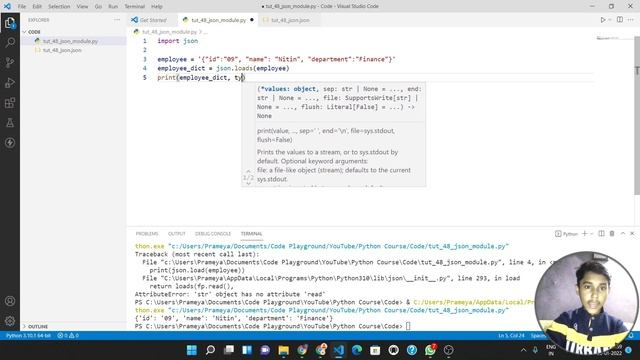Switch to the Get Started tab
The image size is (640, 360).
(x=152, y=20)
